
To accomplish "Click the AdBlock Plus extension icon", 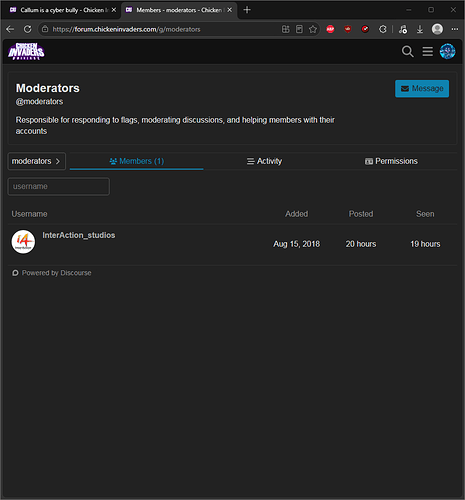I will (330, 29).
